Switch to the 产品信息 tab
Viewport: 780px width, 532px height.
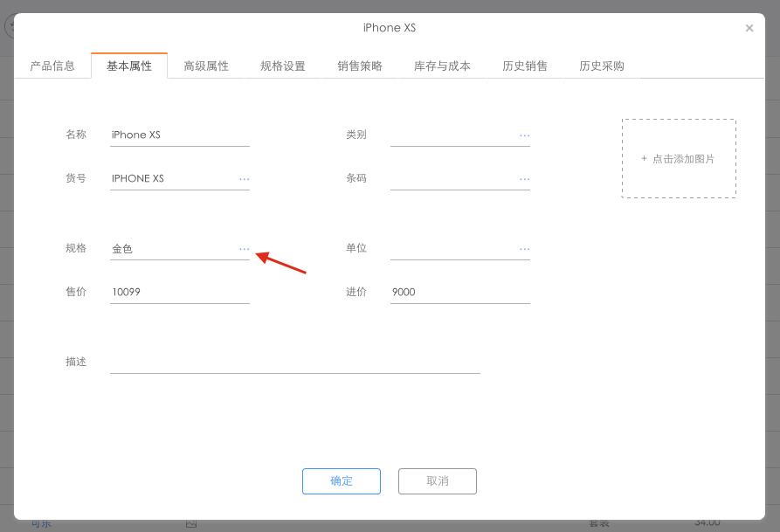(52, 65)
